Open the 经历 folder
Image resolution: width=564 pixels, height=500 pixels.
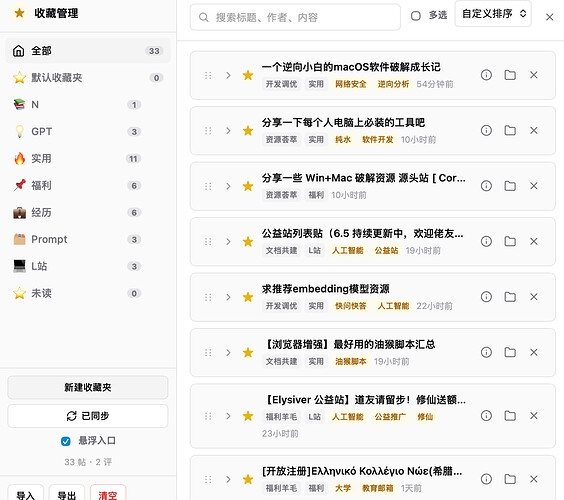tap(88, 213)
